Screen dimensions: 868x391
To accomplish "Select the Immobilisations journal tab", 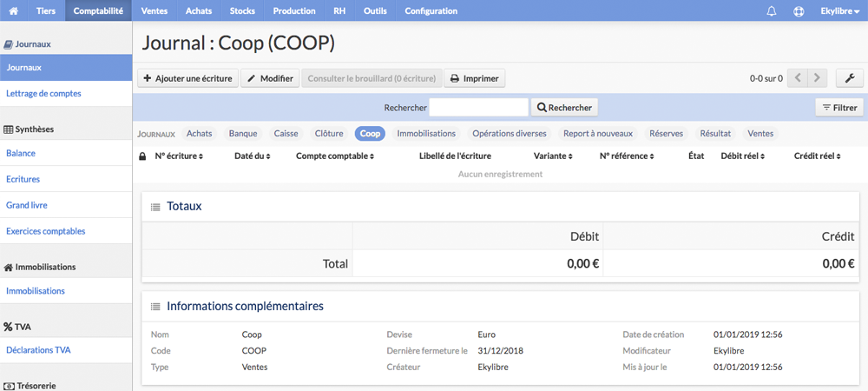I will click(x=426, y=134).
